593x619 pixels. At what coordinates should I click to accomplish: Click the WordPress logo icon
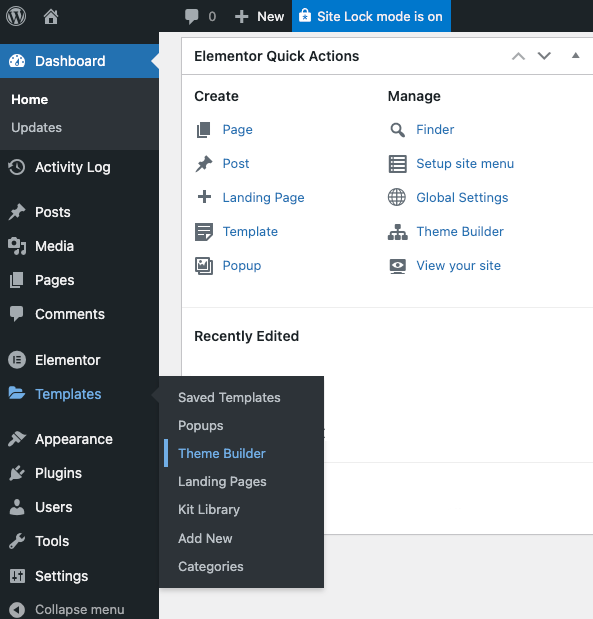pos(16,16)
